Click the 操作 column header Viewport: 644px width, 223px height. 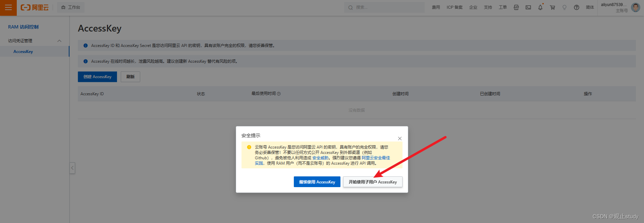point(588,94)
